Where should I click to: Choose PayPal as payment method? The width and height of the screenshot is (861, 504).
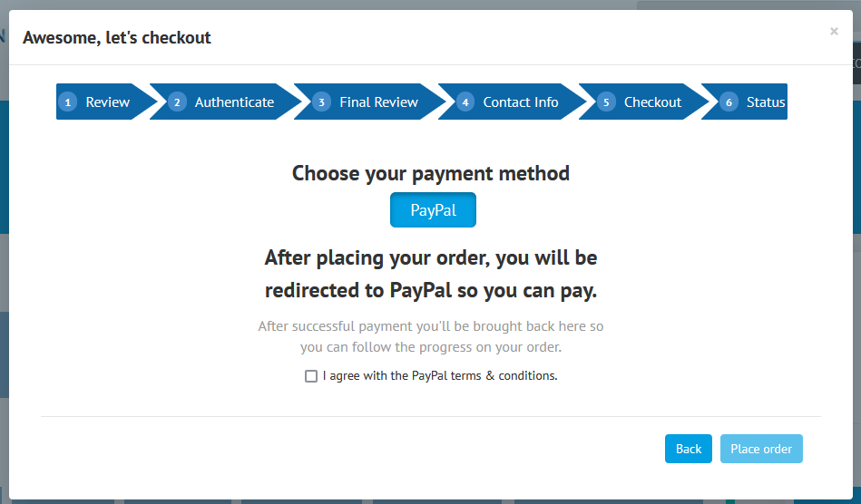[433, 210]
